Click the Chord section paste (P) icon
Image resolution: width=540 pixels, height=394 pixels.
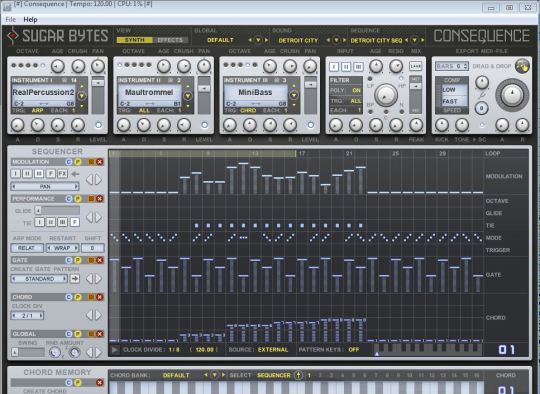[78, 297]
